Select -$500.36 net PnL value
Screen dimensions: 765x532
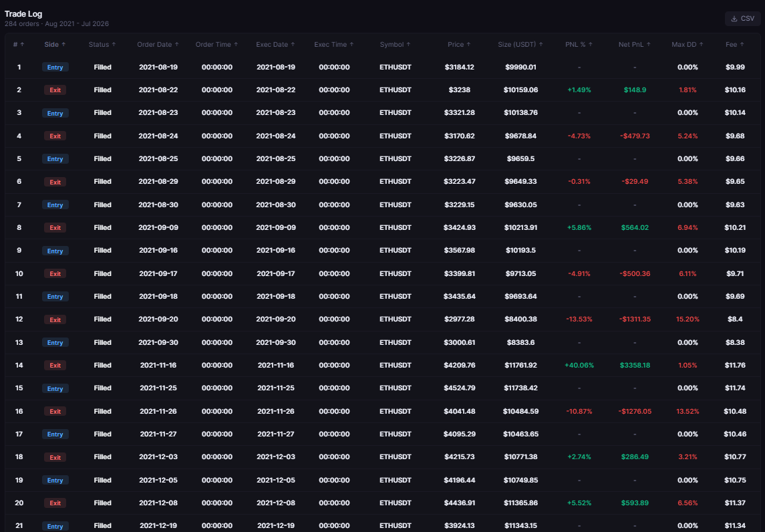click(x=635, y=274)
